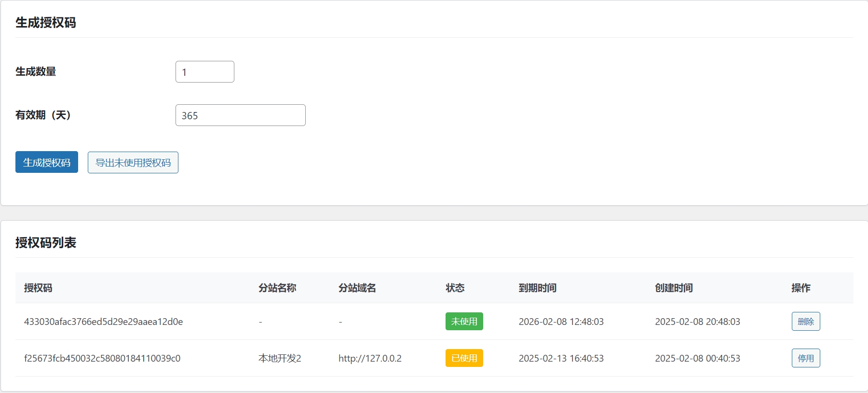This screenshot has height=393, width=868.
Task: Select the code starting with f25673fcb
Action: tap(102, 359)
